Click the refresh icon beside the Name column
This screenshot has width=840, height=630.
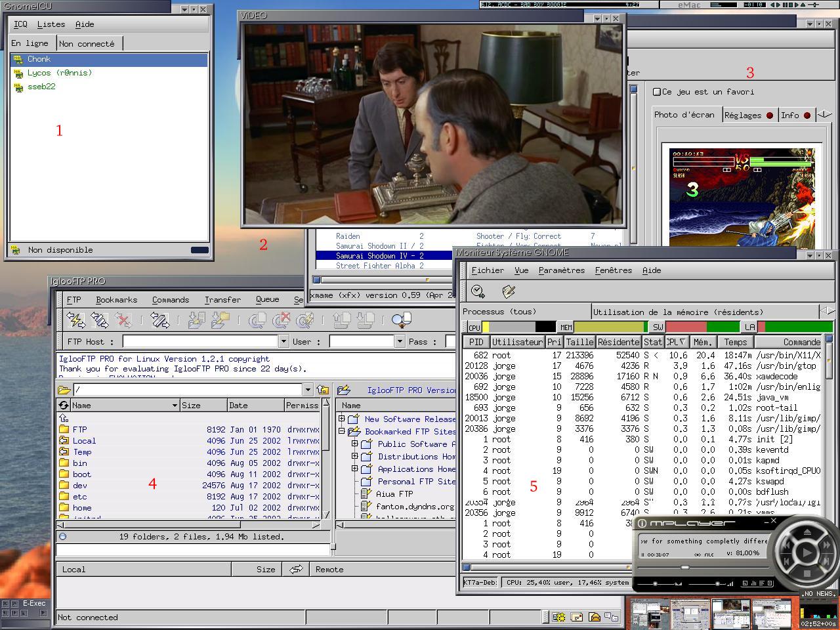point(64,405)
